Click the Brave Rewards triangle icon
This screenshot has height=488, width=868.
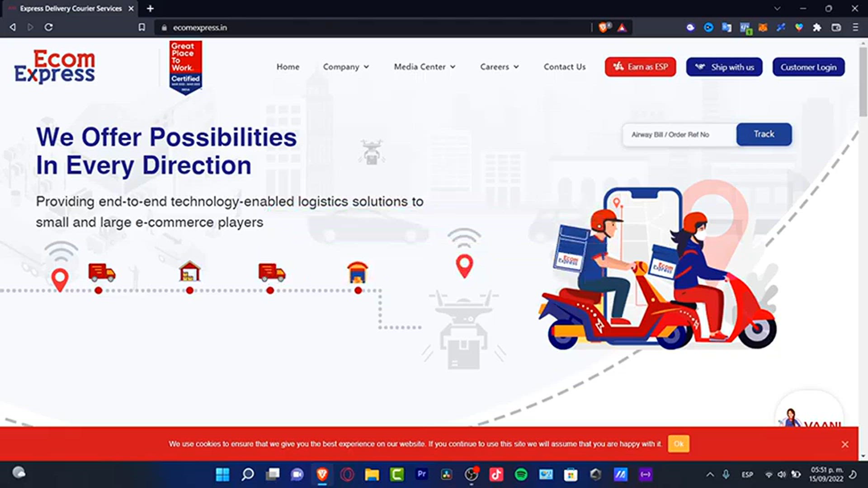point(622,28)
